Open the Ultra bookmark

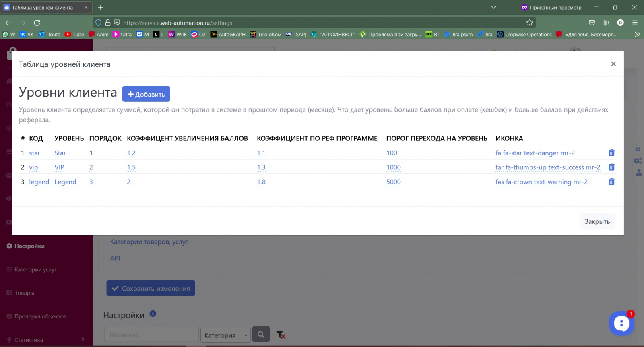[122, 34]
